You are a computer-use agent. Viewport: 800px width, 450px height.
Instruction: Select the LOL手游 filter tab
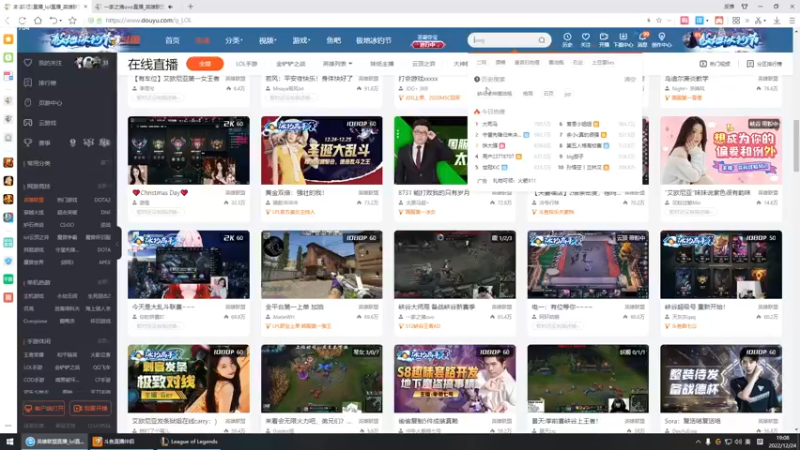[x=246, y=64]
